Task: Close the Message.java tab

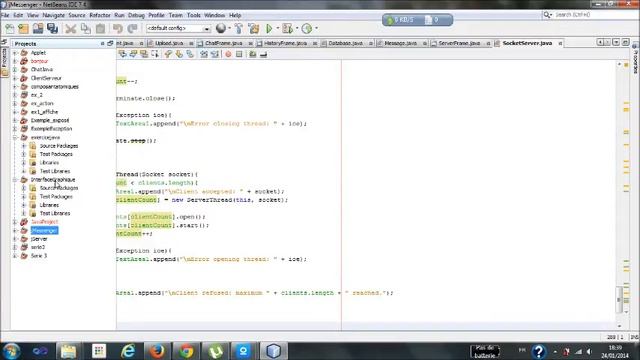Action: pos(425,43)
